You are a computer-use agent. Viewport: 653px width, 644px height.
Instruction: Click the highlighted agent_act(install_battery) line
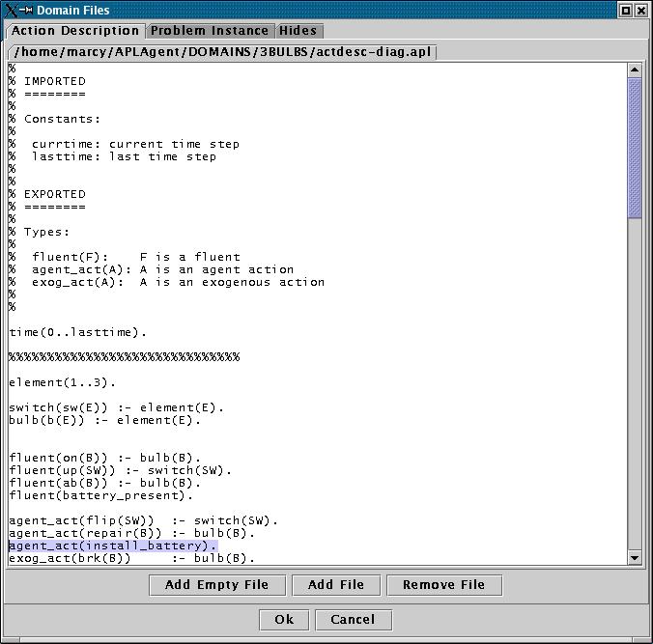point(113,546)
